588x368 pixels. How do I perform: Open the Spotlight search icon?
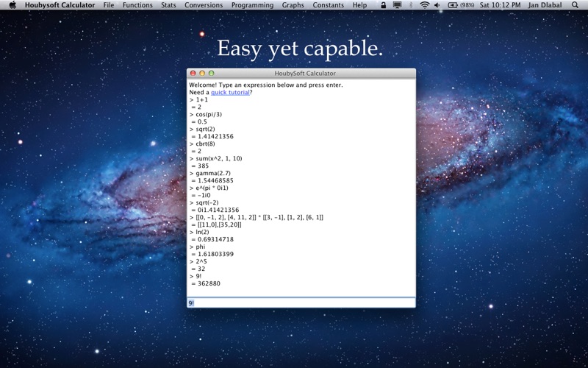[x=575, y=5]
